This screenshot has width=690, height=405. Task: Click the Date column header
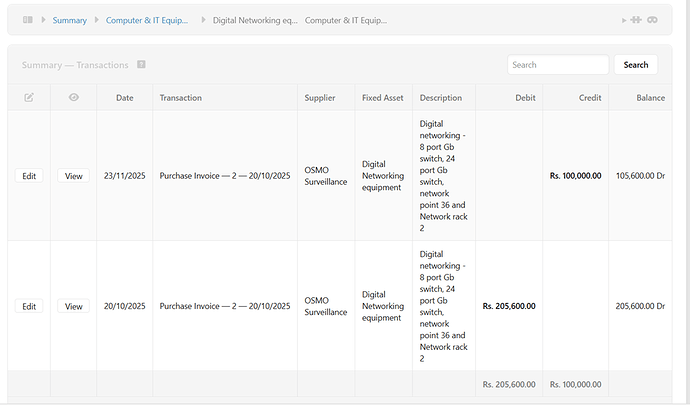tap(125, 98)
